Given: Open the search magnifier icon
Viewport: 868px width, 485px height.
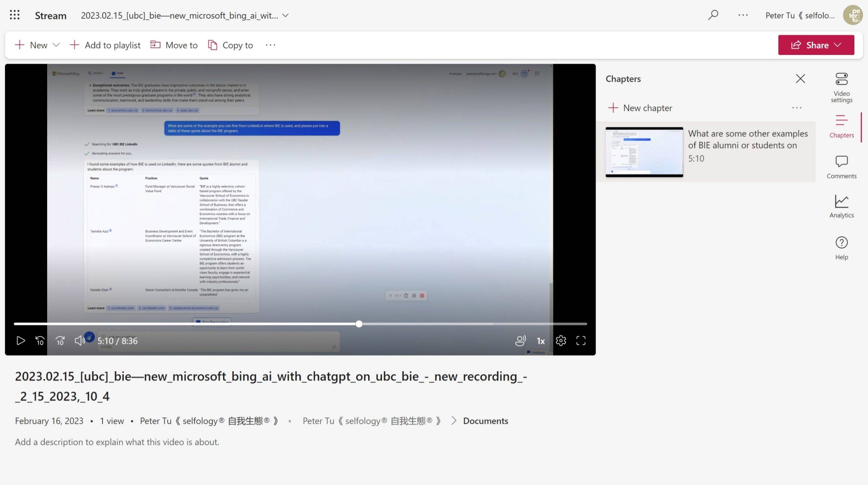Looking at the screenshot, I should (x=713, y=15).
